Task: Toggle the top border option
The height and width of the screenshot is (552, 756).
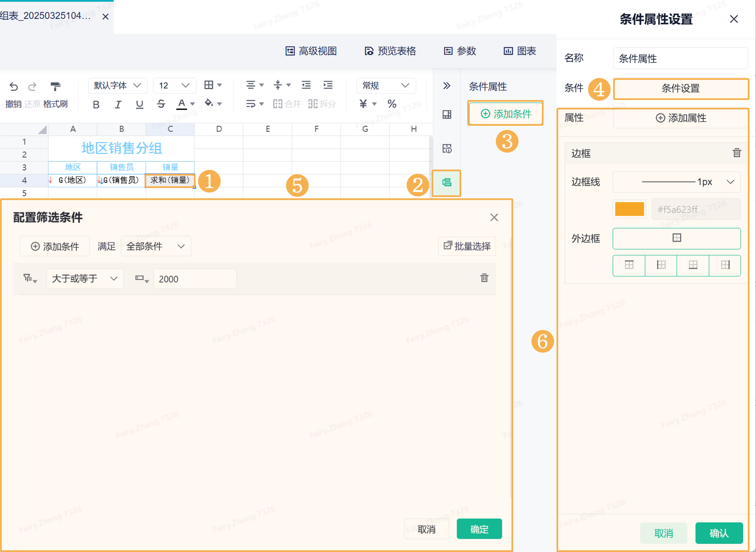Action: click(x=629, y=265)
